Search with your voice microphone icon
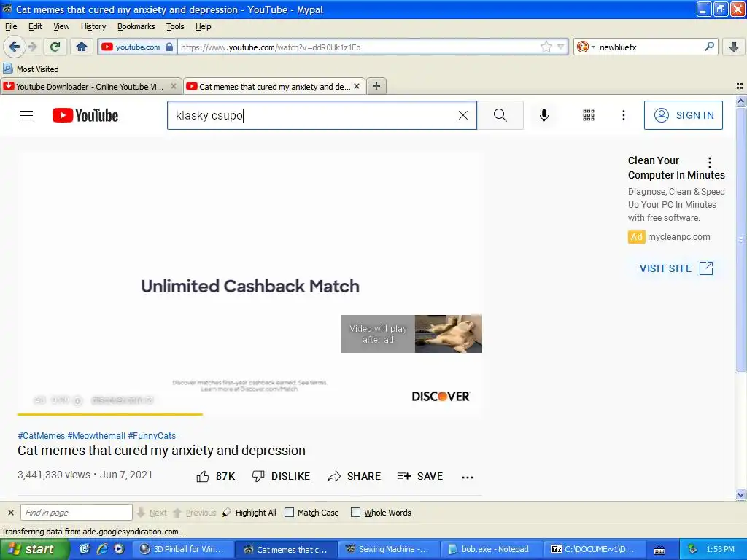The width and height of the screenshot is (747, 560). point(544,115)
